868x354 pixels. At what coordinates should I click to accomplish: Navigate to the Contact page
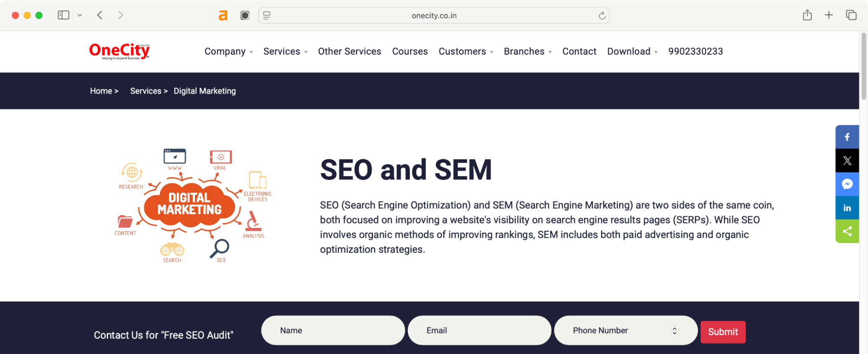[579, 51]
